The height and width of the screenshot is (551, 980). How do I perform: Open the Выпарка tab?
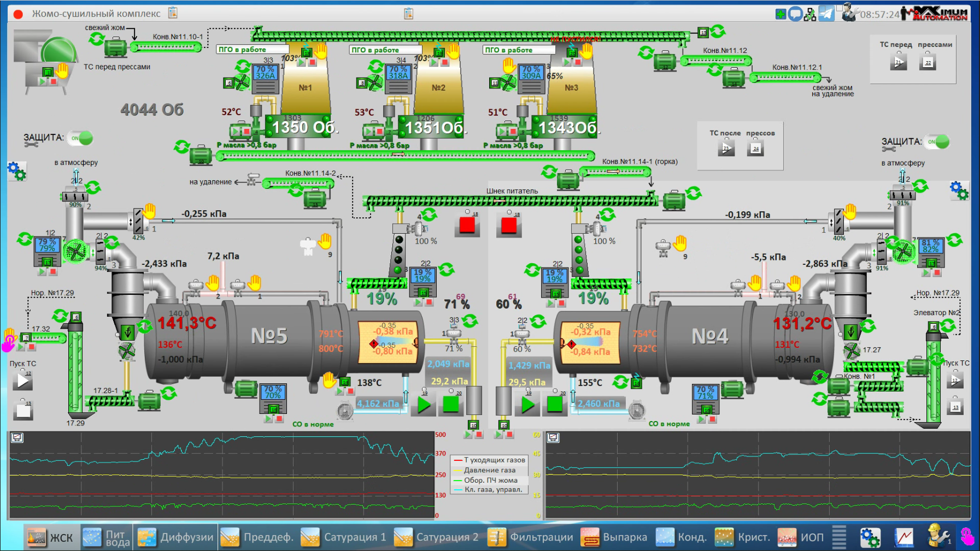tap(614, 537)
